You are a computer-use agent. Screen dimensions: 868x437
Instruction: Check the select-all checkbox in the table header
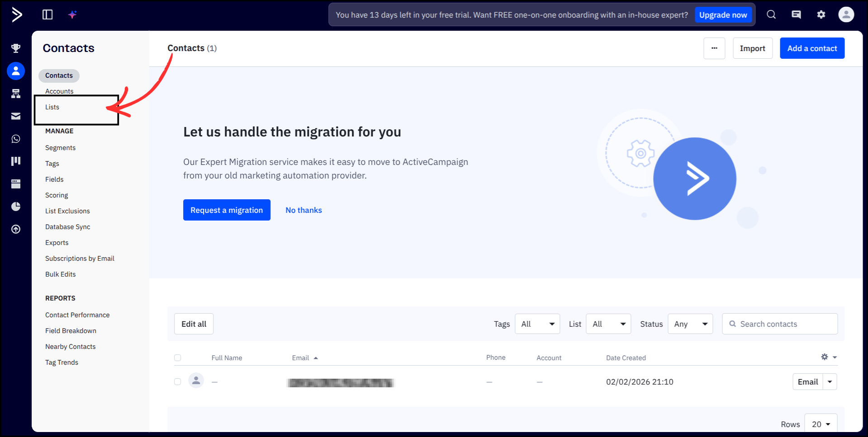coord(177,357)
